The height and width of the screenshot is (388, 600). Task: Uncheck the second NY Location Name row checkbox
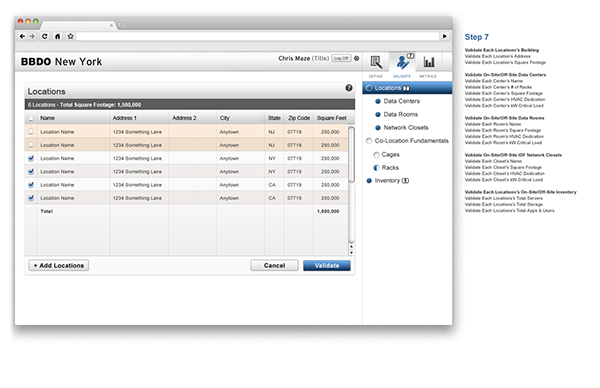click(31, 172)
